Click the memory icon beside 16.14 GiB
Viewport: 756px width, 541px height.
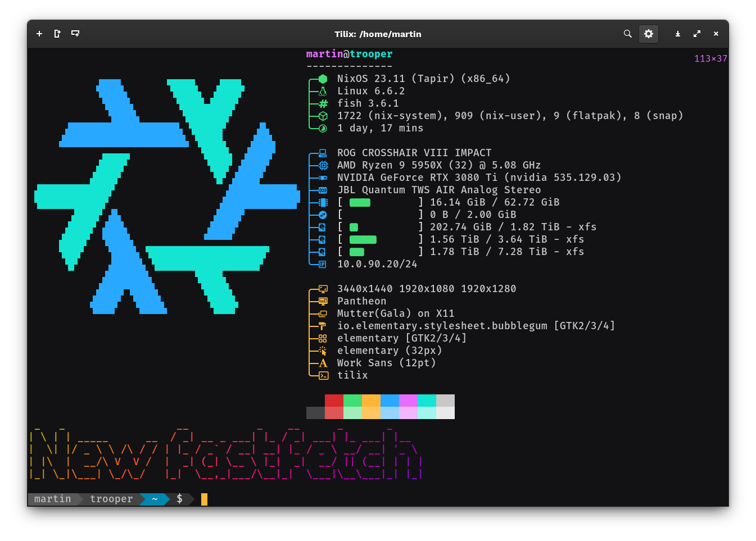[323, 202]
